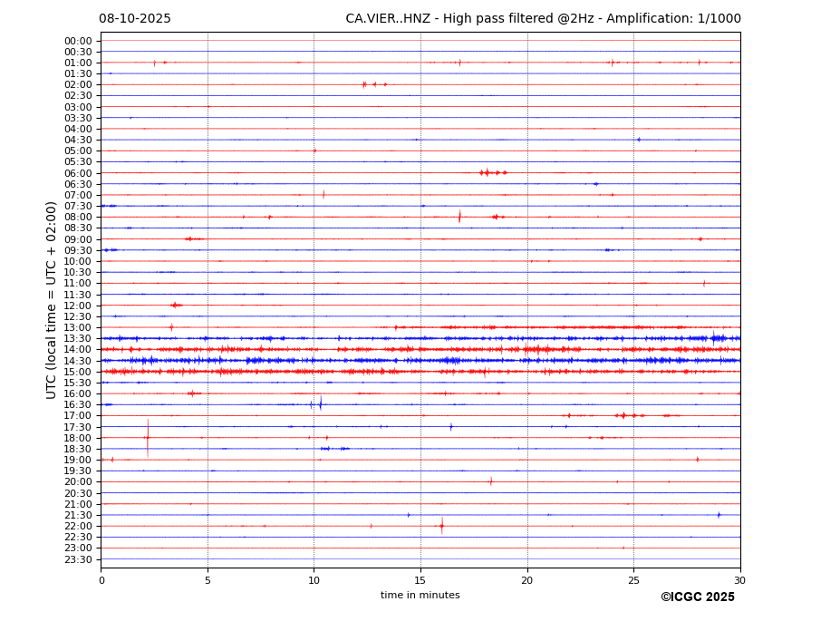This screenshot has height=631, width=840.
Task: Click the 5 minute x-axis tick
Action: click(208, 580)
